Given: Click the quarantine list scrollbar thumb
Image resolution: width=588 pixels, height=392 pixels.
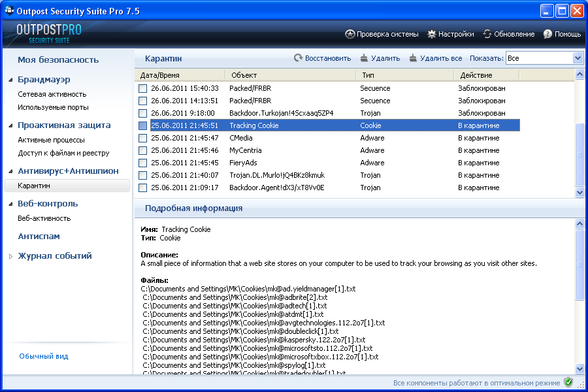Looking at the screenshot, I should point(580,155).
